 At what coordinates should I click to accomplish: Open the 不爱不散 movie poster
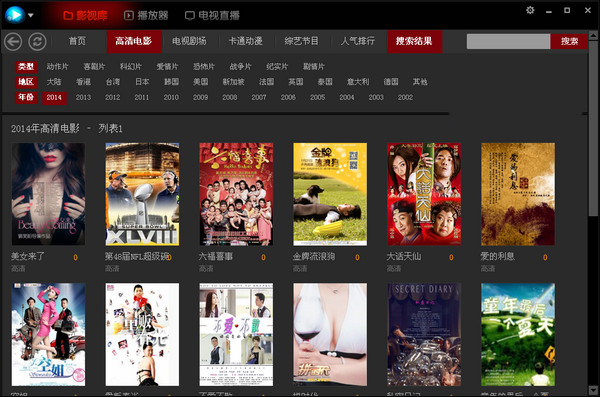click(x=236, y=335)
